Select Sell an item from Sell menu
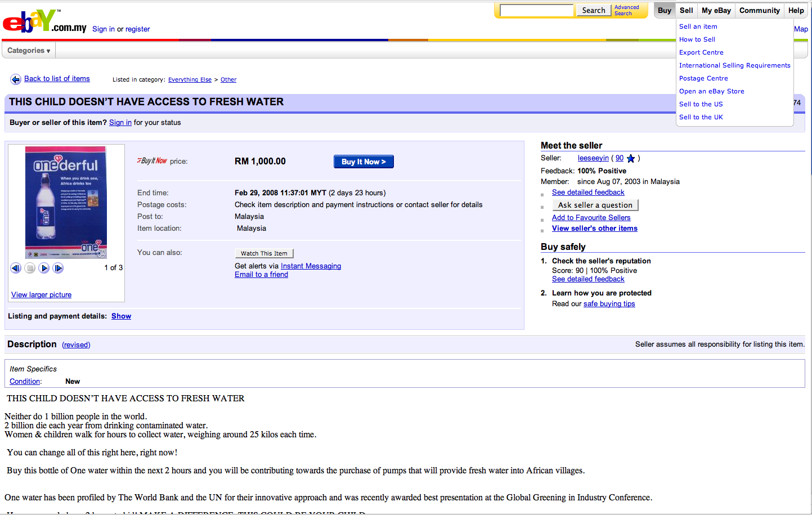Image resolution: width=812 pixels, height=515 pixels. 698,26
